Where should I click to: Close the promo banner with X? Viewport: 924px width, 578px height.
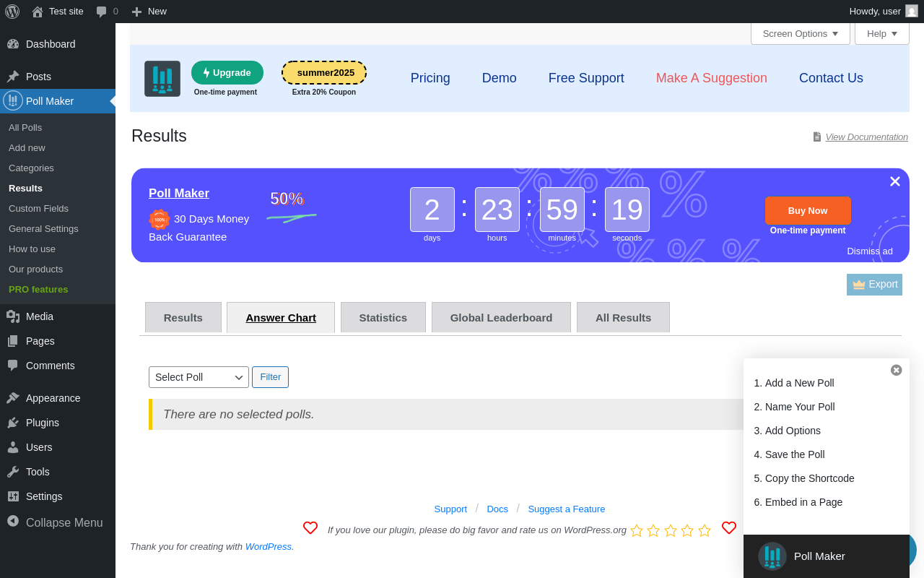(x=895, y=181)
